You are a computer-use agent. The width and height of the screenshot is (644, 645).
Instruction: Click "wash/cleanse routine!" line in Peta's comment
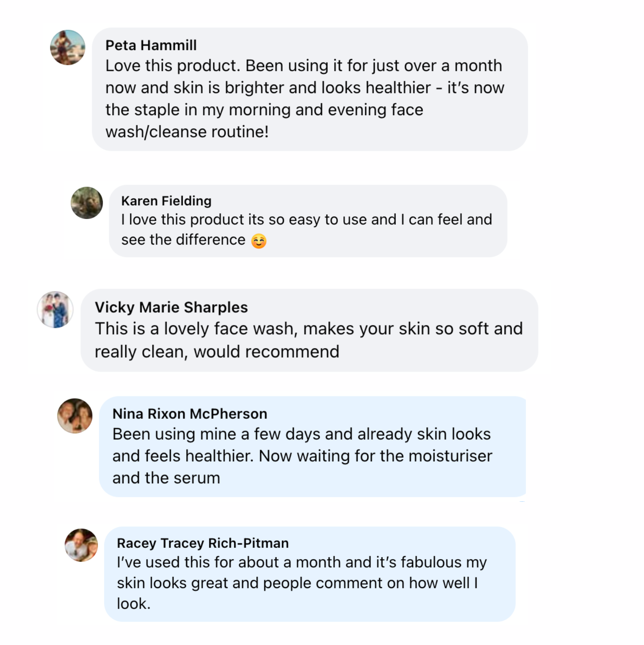coord(187,132)
